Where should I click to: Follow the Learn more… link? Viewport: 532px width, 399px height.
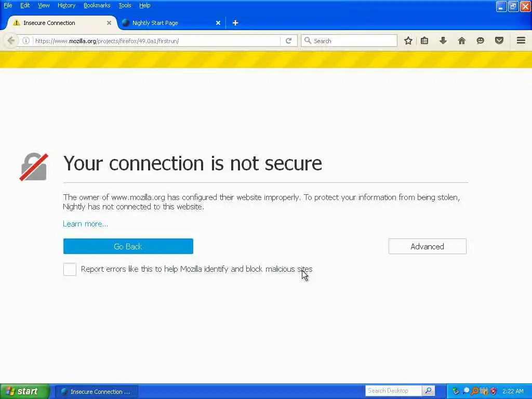click(x=85, y=224)
